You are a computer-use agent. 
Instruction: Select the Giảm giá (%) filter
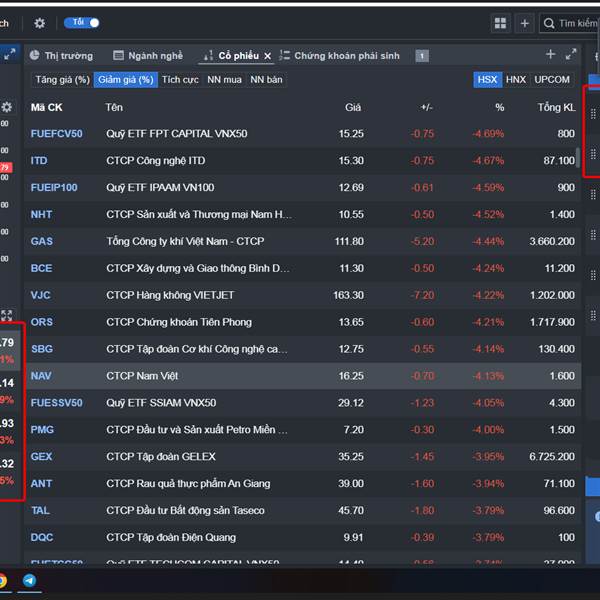tap(126, 80)
